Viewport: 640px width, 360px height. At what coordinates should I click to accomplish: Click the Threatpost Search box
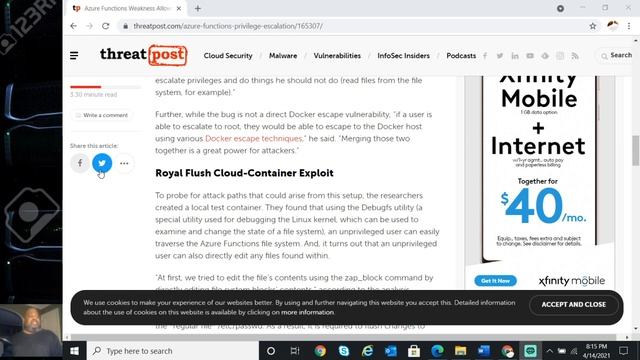(616, 56)
